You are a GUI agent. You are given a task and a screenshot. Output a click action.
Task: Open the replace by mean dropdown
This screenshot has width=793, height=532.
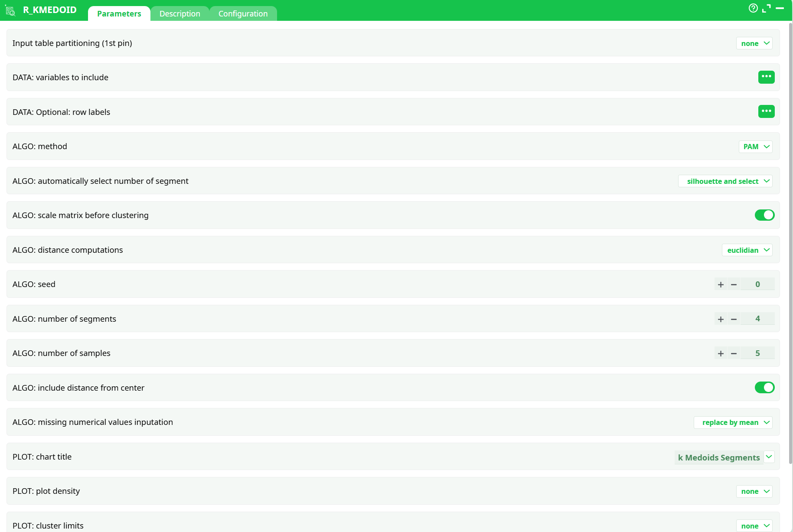[x=733, y=422]
